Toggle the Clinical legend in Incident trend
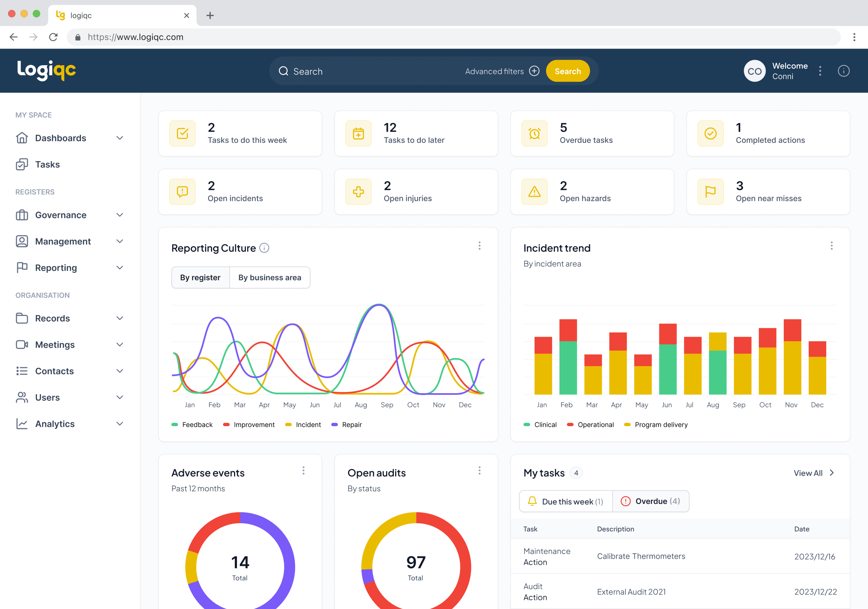 coord(540,424)
